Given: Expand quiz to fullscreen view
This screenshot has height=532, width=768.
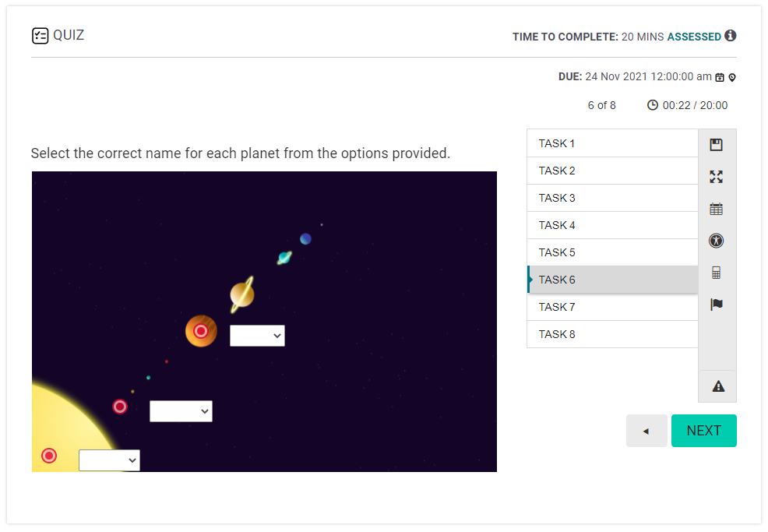Looking at the screenshot, I should [x=717, y=177].
